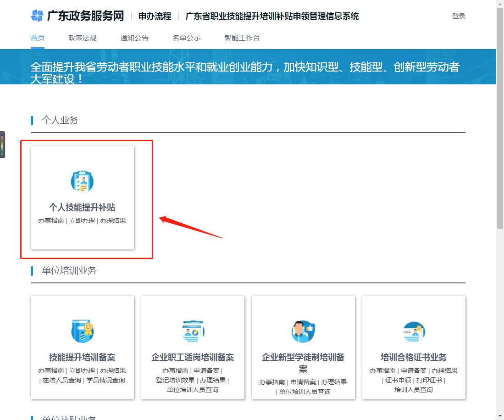This screenshot has width=504, height=420.
Task: Click 办理结果 under 个人技能提升补贴
Action: pos(113,221)
